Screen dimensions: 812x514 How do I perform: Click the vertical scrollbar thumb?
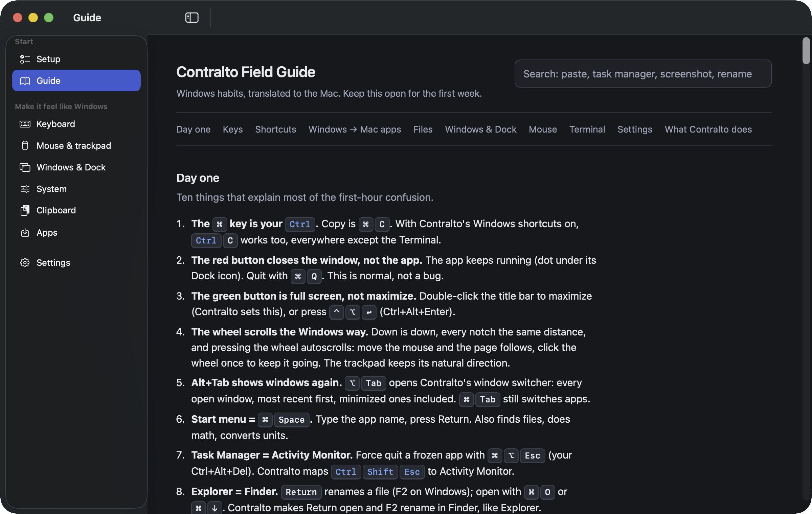pyautogui.click(x=806, y=51)
